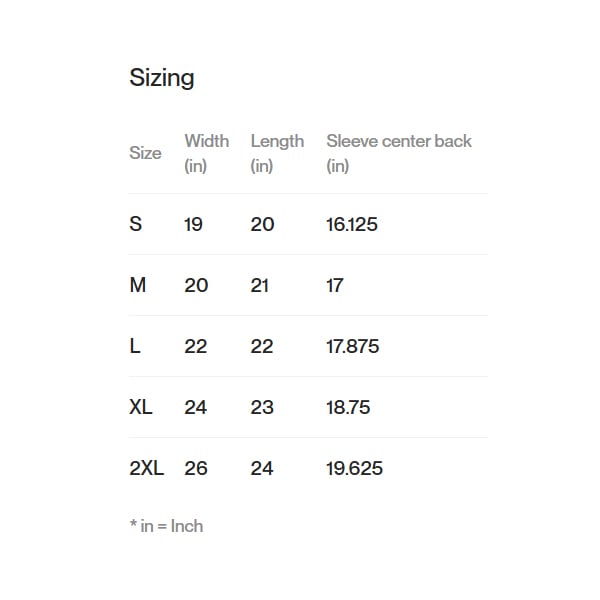This screenshot has height=600, width=600.
Task: Click sleeve value 16.125 in S row
Action: (x=352, y=224)
